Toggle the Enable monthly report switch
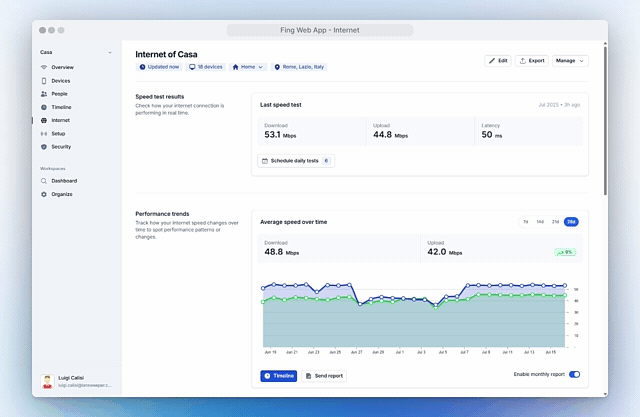This screenshot has width=640, height=417. click(574, 375)
